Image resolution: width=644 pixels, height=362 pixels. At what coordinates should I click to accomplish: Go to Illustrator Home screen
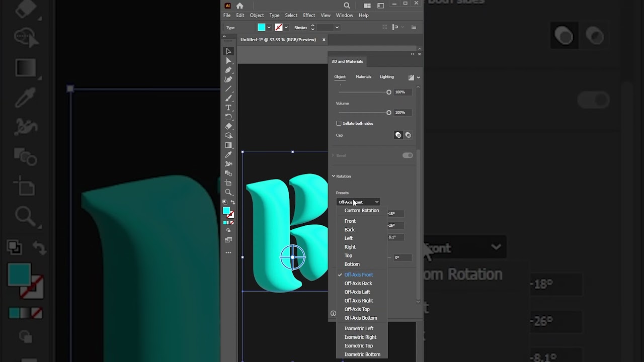click(x=239, y=6)
